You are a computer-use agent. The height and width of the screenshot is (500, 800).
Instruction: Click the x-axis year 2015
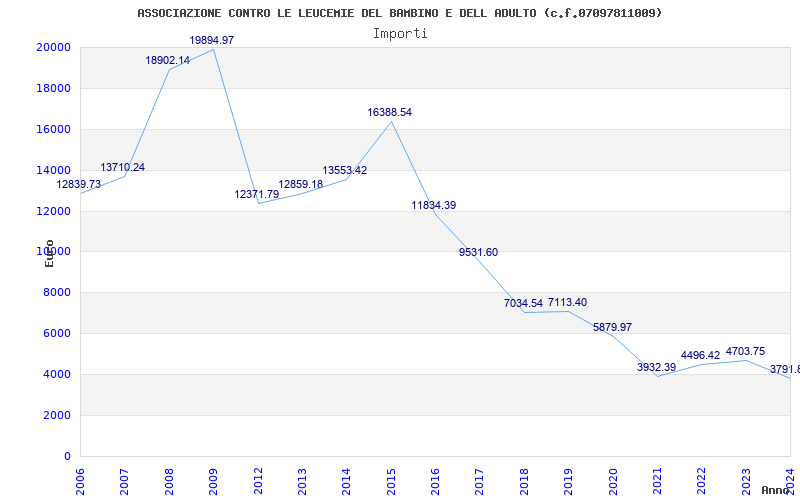(391, 481)
